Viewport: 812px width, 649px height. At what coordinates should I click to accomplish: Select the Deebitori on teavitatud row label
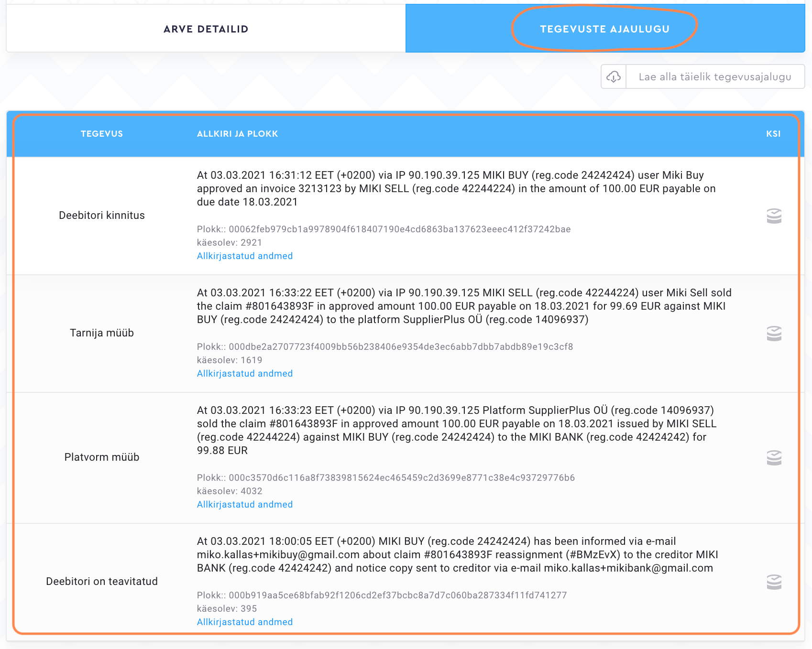[x=102, y=582]
